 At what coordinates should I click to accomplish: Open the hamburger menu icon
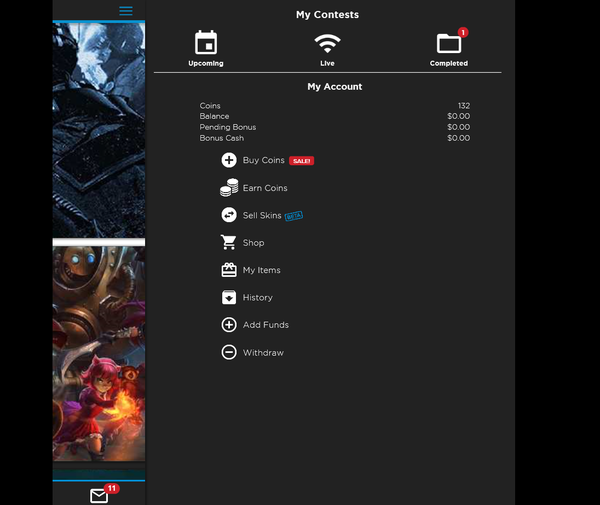126,11
